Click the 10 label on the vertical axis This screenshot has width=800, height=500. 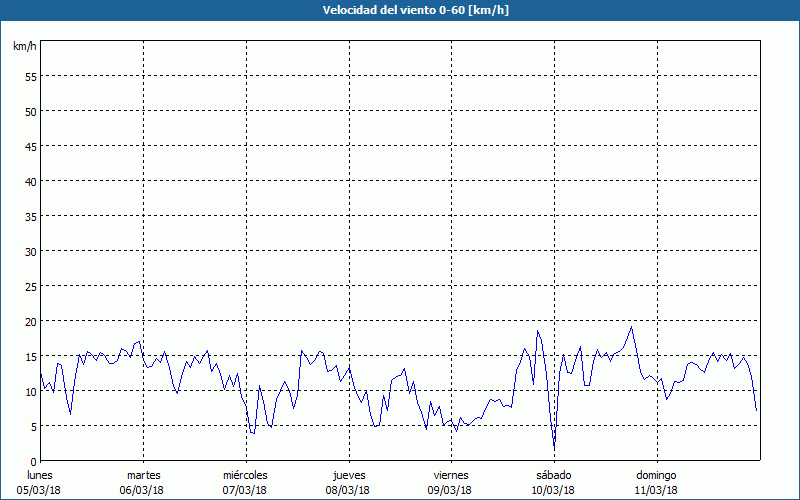[x=30, y=391]
